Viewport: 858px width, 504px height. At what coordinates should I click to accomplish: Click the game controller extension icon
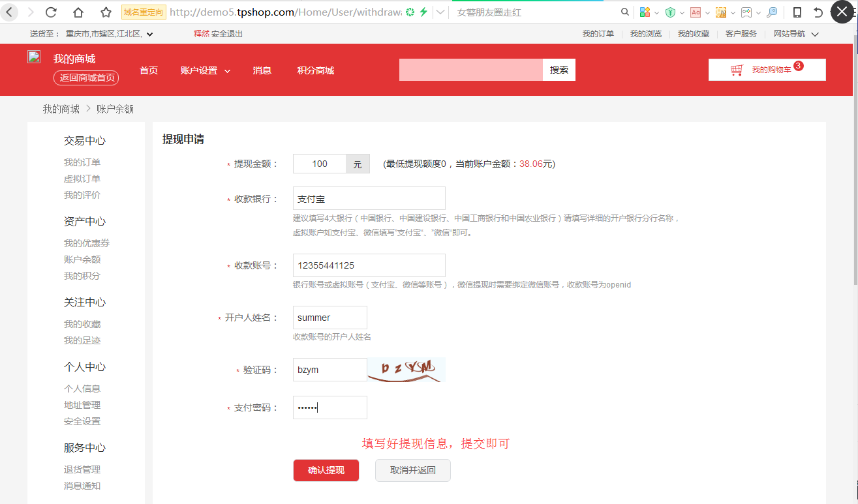click(747, 12)
